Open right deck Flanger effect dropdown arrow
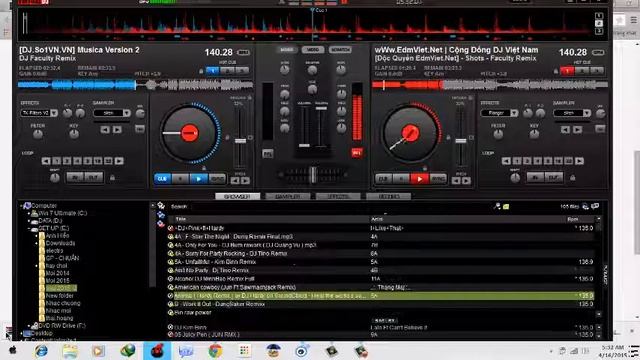This screenshot has width=640, height=360. pyautogui.click(x=514, y=113)
